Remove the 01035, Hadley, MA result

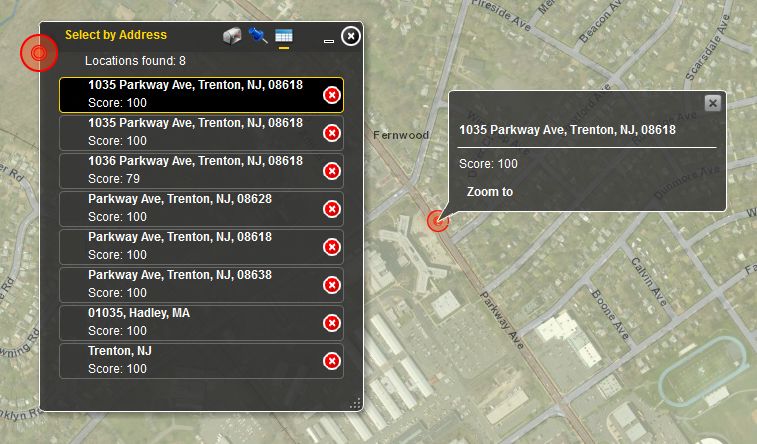pyautogui.click(x=332, y=323)
